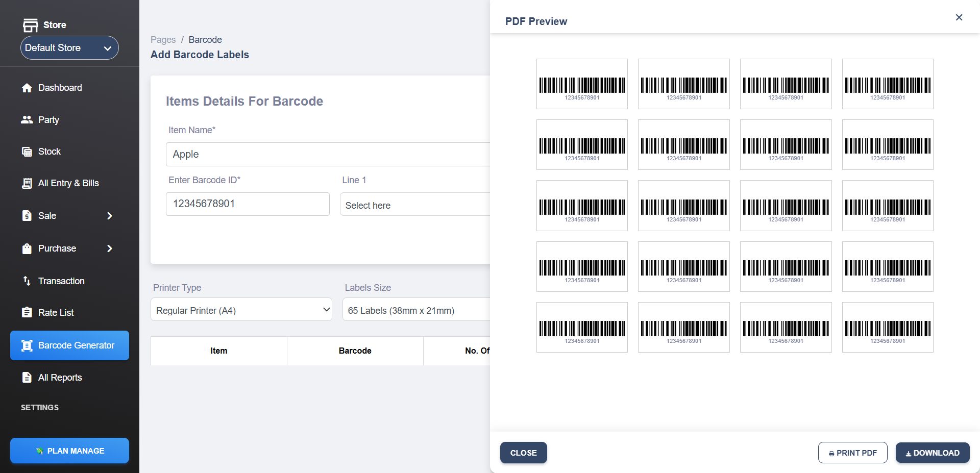Open Rate List menu item
The height and width of the screenshot is (473, 980).
click(x=56, y=313)
